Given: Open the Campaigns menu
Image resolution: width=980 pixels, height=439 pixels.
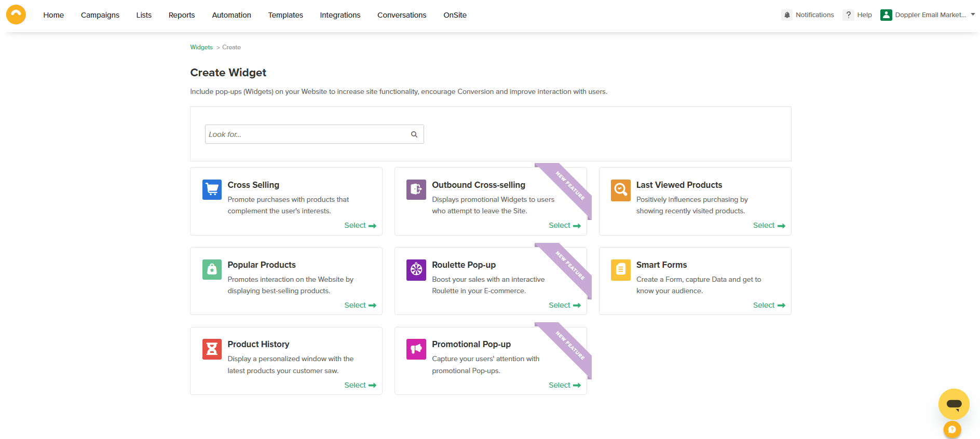Looking at the screenshot, I should pos(100,15).
